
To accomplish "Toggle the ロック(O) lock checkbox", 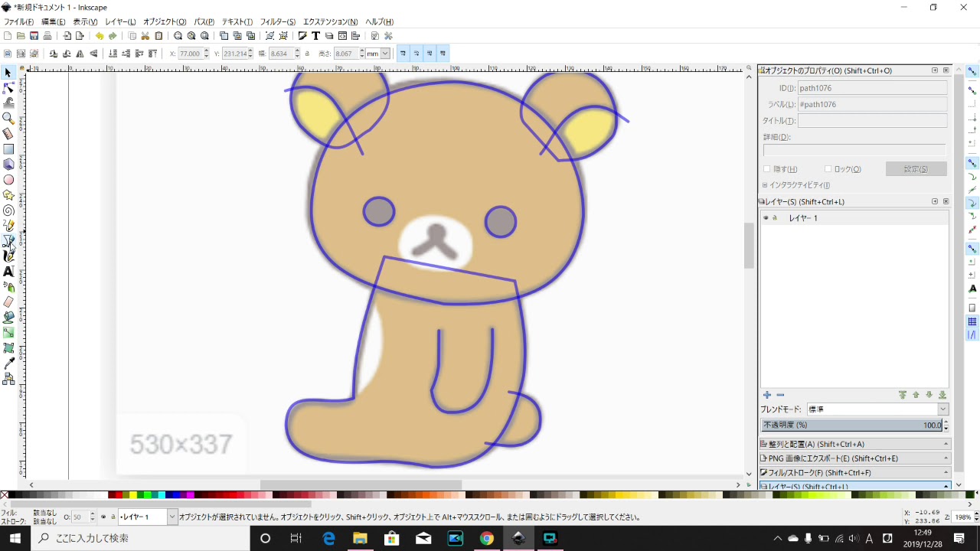I will tap(828, 169).
